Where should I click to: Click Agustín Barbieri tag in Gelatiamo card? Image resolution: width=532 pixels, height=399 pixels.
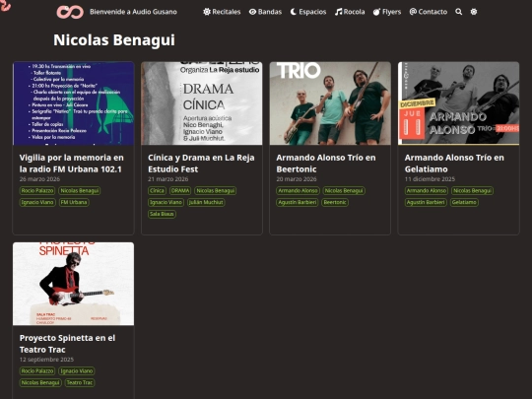click(426, 202)
